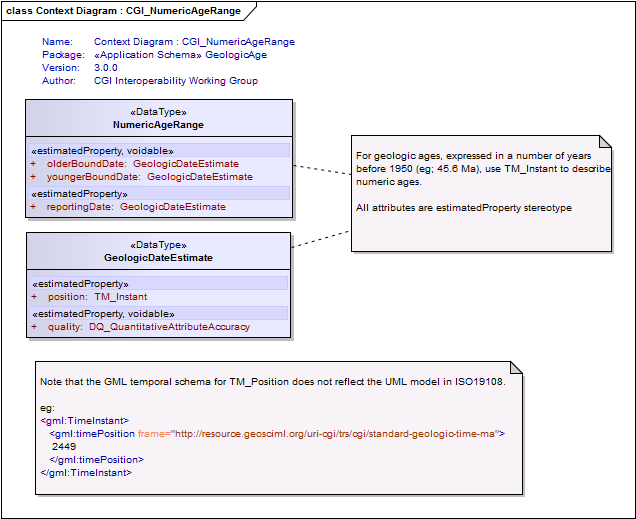Select the NumericAgeRange class header
The height and width of the screenshot is (519, 636).
pos(159,118)
